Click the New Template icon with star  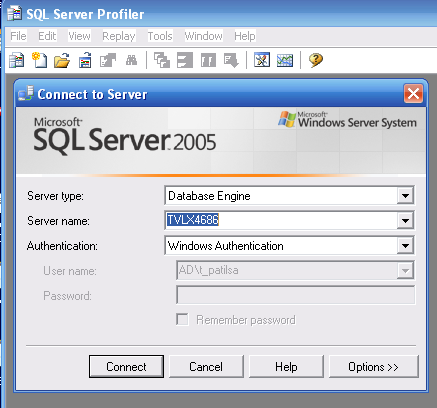(39, 60)
